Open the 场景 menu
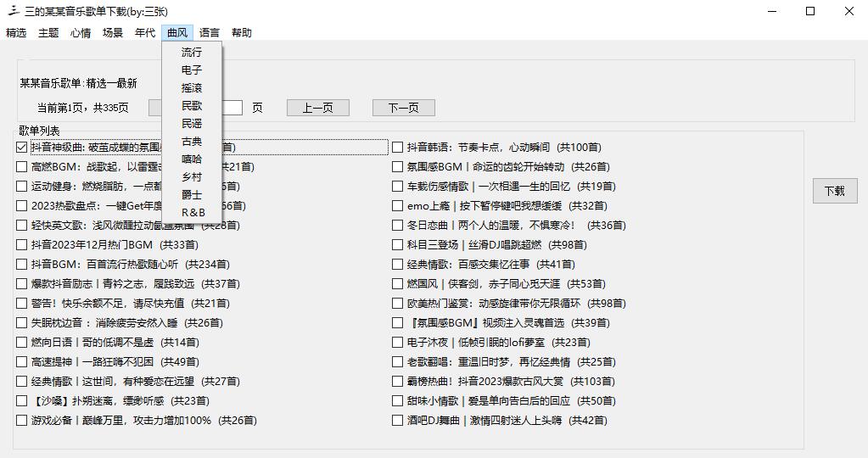Viewport: 868px width, 458px height. click(x=113, y=32)
